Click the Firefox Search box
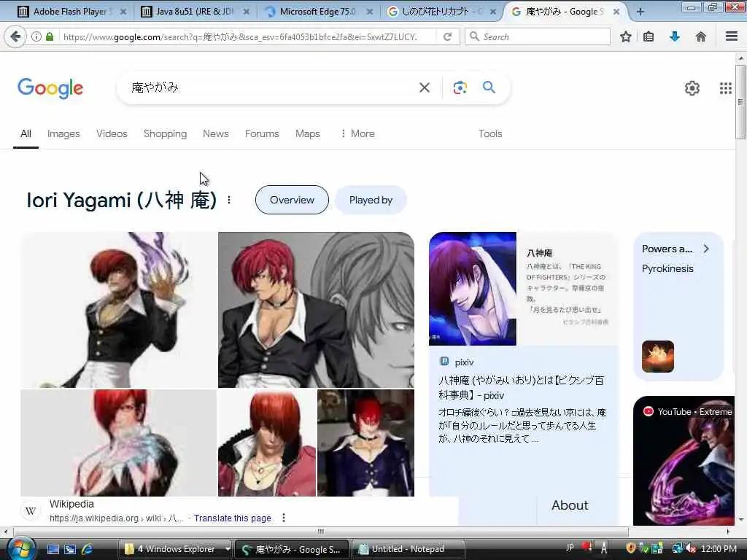This screenshot has height=560, width=747. [538, 36]
